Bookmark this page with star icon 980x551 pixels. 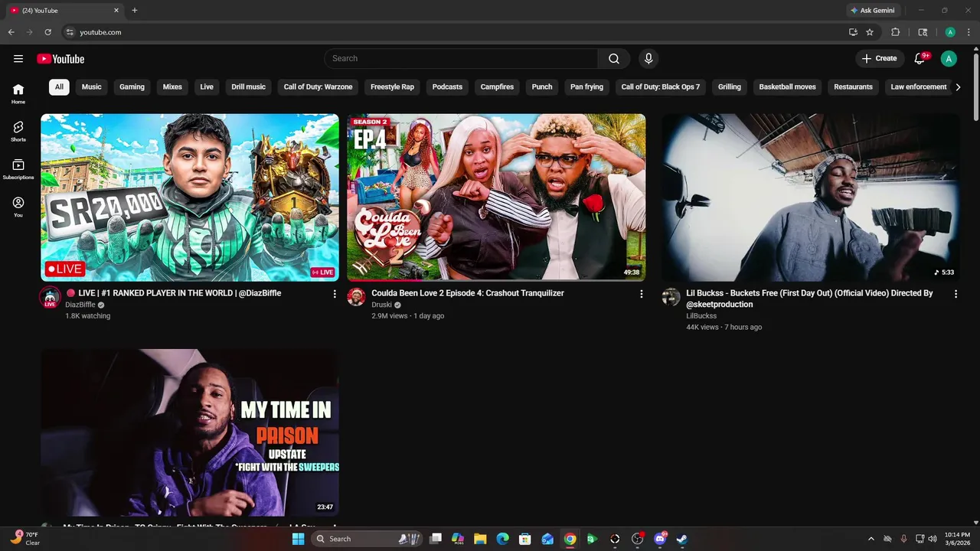[870, 32]
